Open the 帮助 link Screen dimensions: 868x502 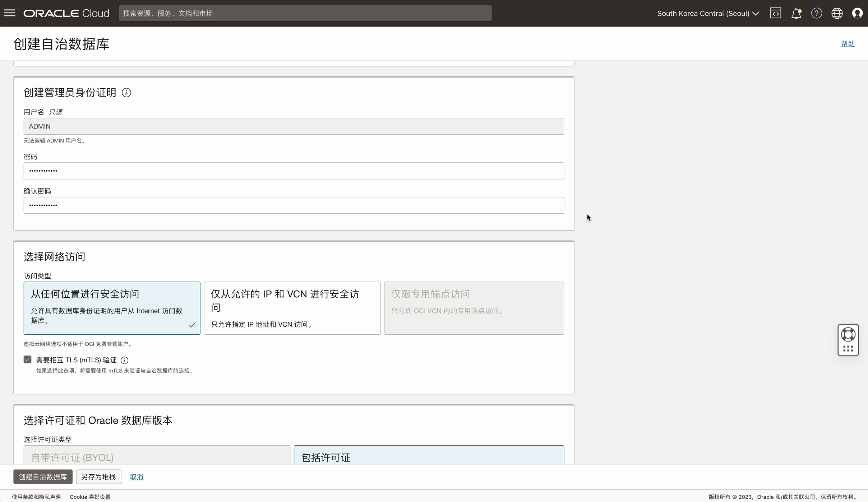click(x=848, y=44)
